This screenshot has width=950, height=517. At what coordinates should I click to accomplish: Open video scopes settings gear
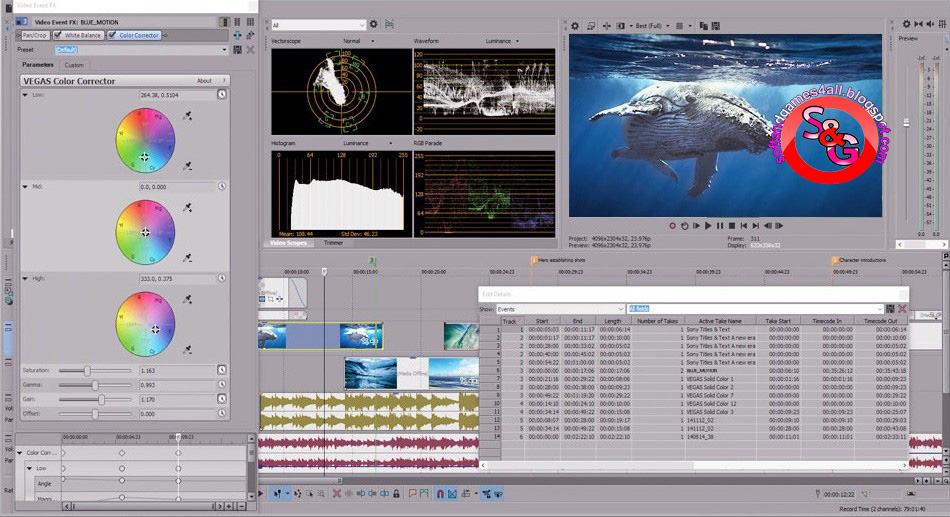pyautogui.click(x=374, y=24)
